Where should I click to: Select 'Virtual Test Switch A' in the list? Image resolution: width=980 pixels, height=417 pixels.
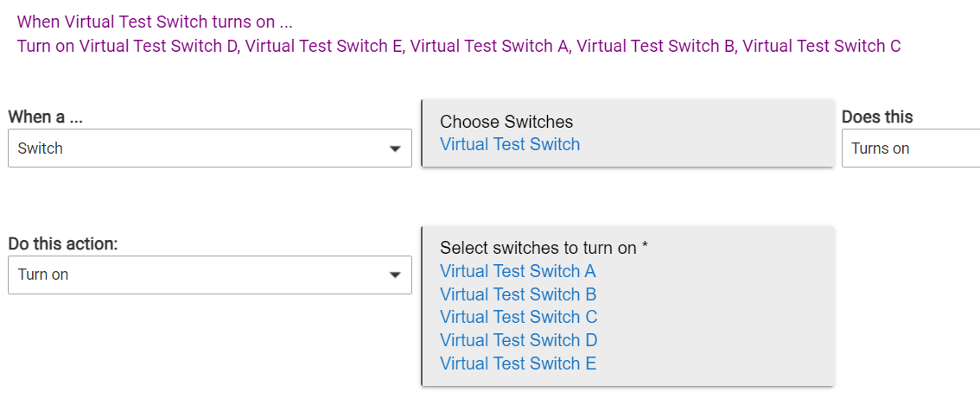tap(518, 271)
